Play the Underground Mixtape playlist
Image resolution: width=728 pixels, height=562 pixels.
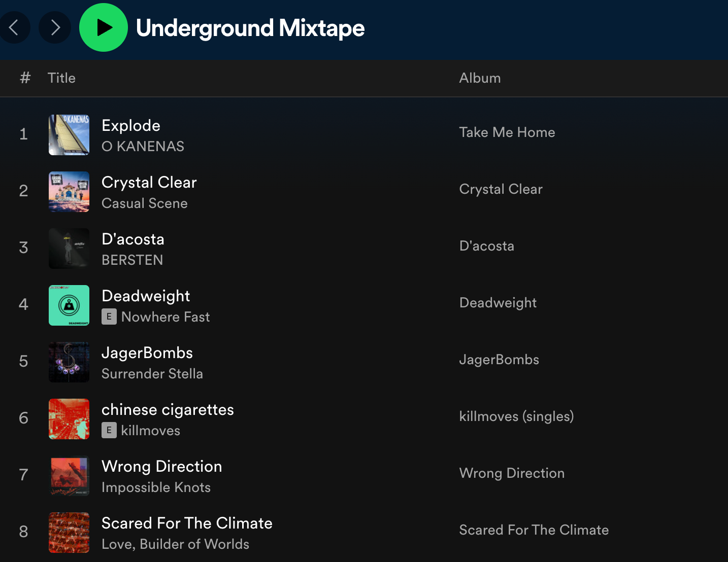coord(104,27)
